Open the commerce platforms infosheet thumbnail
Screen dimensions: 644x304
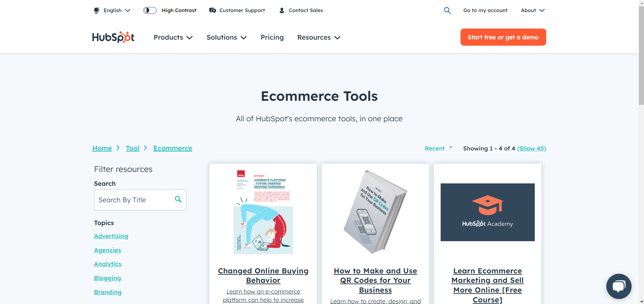[263, 212]
